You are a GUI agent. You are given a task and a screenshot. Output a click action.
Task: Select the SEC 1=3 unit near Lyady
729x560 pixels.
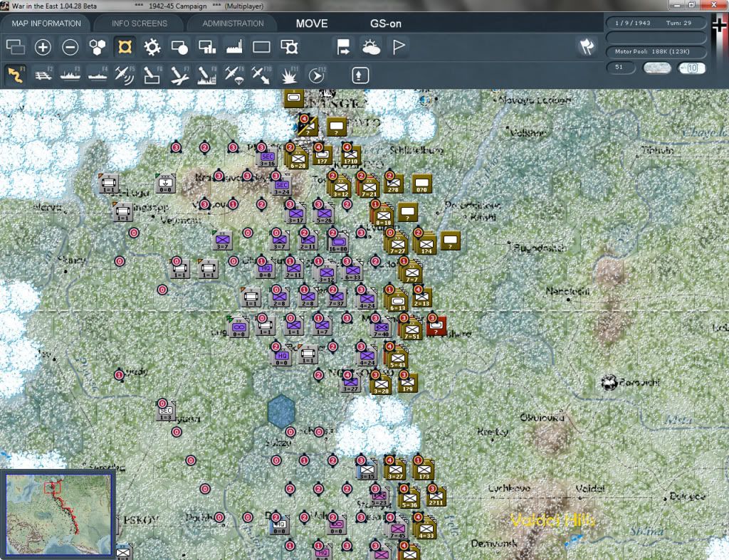(166, 412)
